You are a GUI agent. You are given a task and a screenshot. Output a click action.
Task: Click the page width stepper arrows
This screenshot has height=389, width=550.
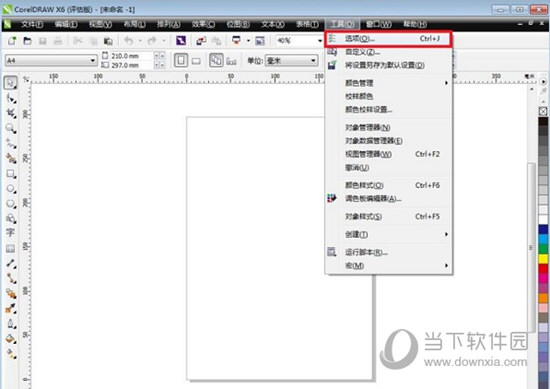(x=160, y=56)
